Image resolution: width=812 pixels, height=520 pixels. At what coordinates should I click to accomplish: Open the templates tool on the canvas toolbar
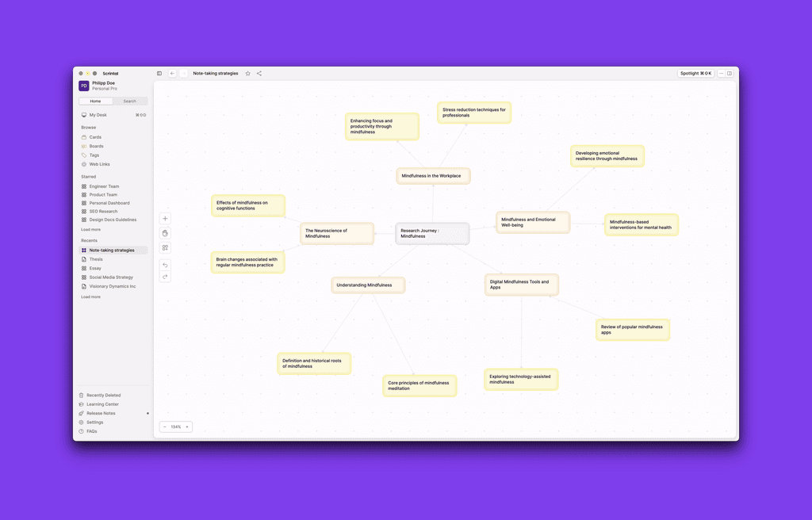165,248
